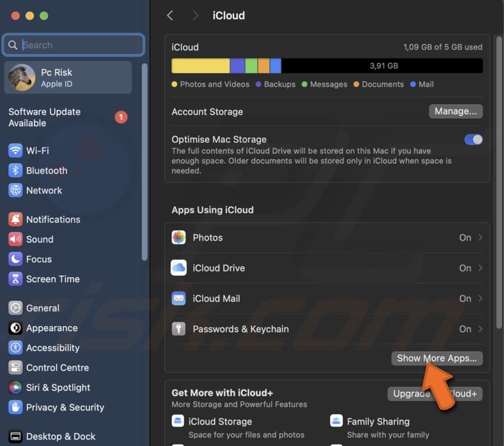This screenshot has width=504, height=446.
Task: Focus the Search input field
Action: 73,45
